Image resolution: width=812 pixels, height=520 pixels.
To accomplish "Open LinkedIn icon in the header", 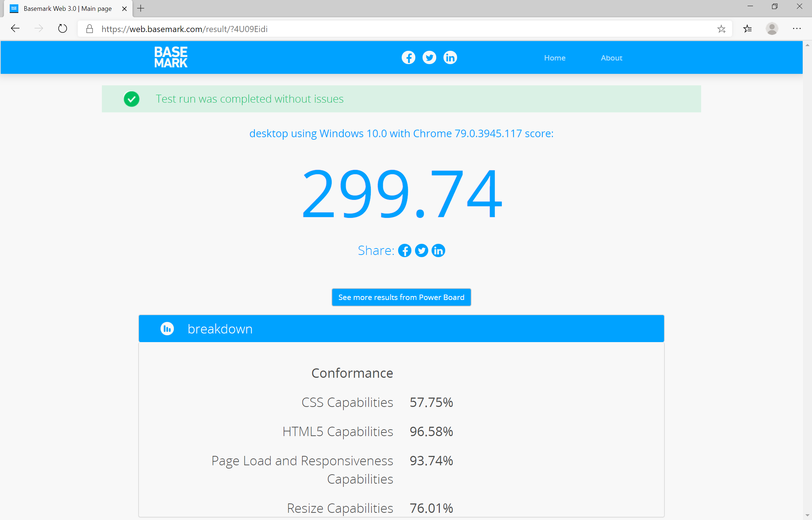I will click(x=450, y=58).
